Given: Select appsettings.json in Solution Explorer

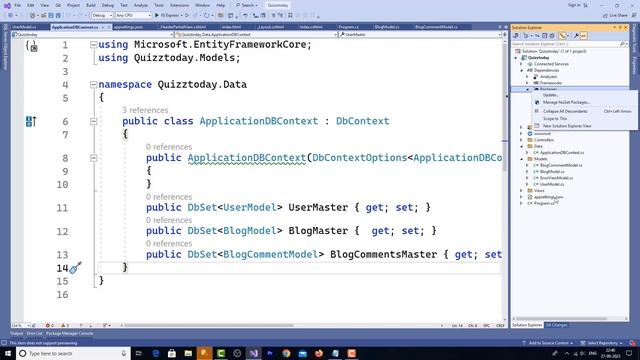Looking at the screenshot, I should coord(548,197).
